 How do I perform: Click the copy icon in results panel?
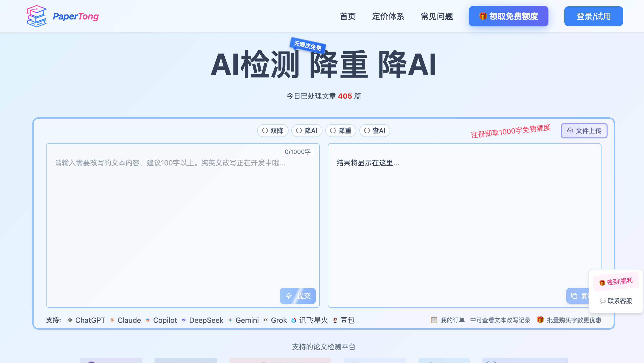pos(574,296)
